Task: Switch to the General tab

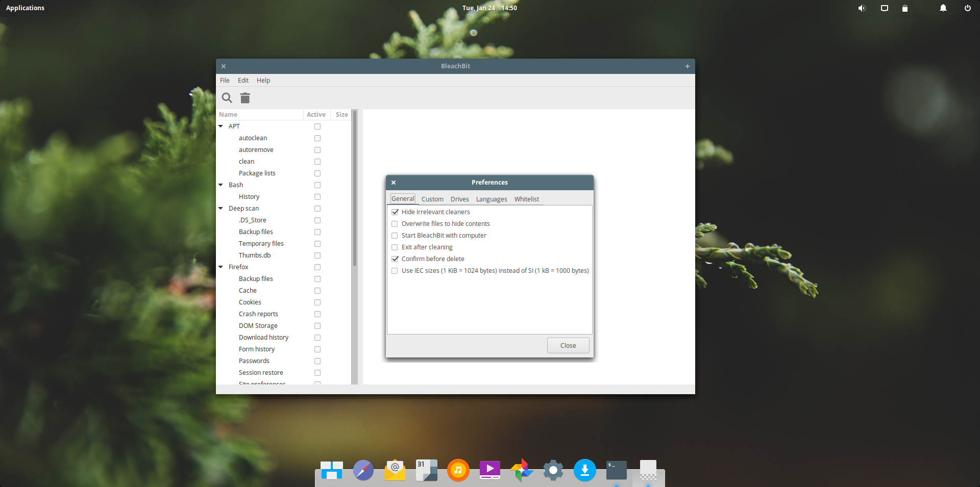Action: coord(403,199)
